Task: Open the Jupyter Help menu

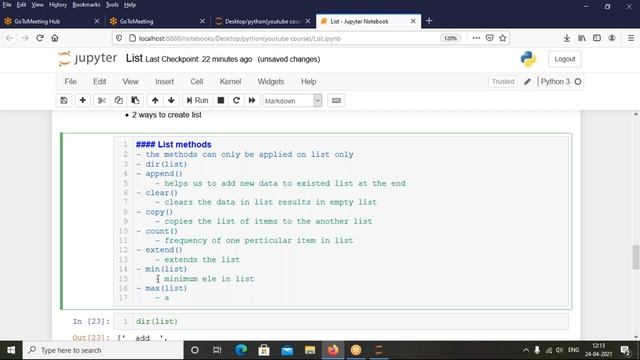Action: [309, 82]
